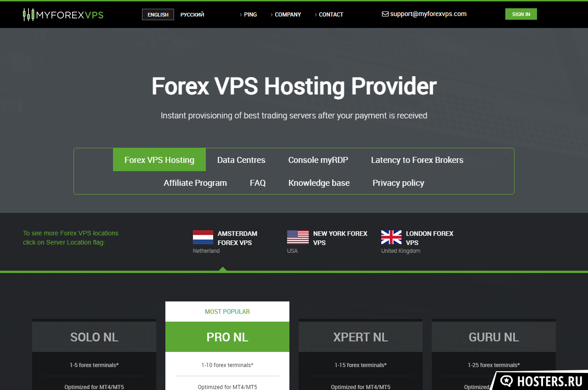Click "1-15 forex terminals*" text

361,365
